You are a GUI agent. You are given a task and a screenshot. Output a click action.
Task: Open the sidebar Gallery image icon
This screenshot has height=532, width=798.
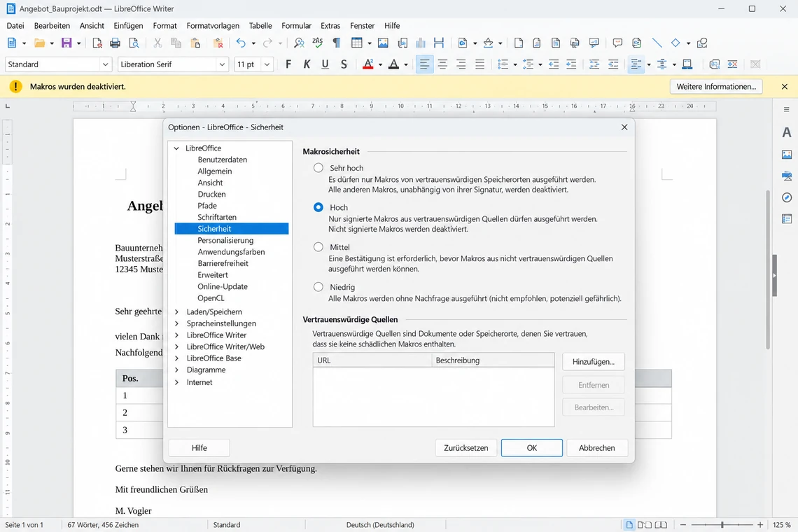[787, 154]
